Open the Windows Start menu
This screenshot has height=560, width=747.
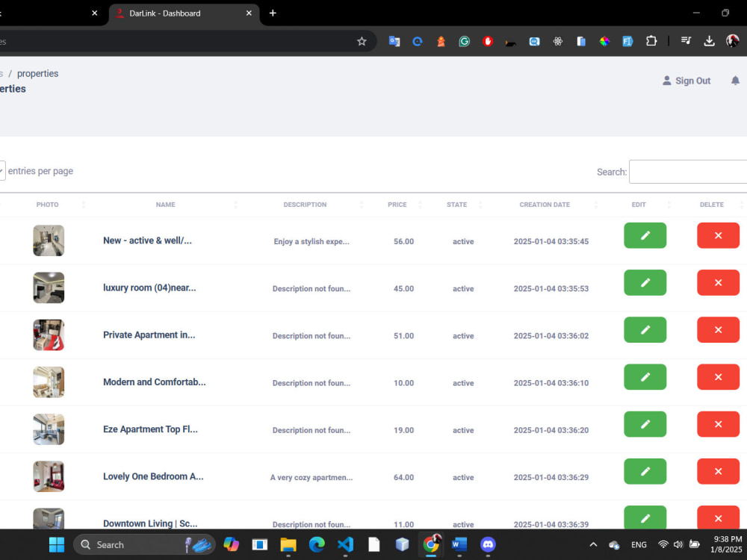pyautogui.click(x=57, y=544)
